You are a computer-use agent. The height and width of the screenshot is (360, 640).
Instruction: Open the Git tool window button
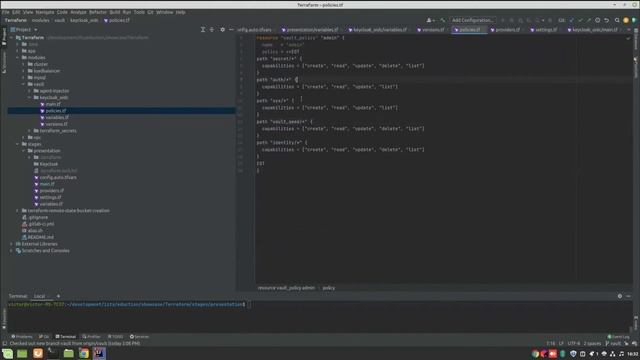pos(44,337)
